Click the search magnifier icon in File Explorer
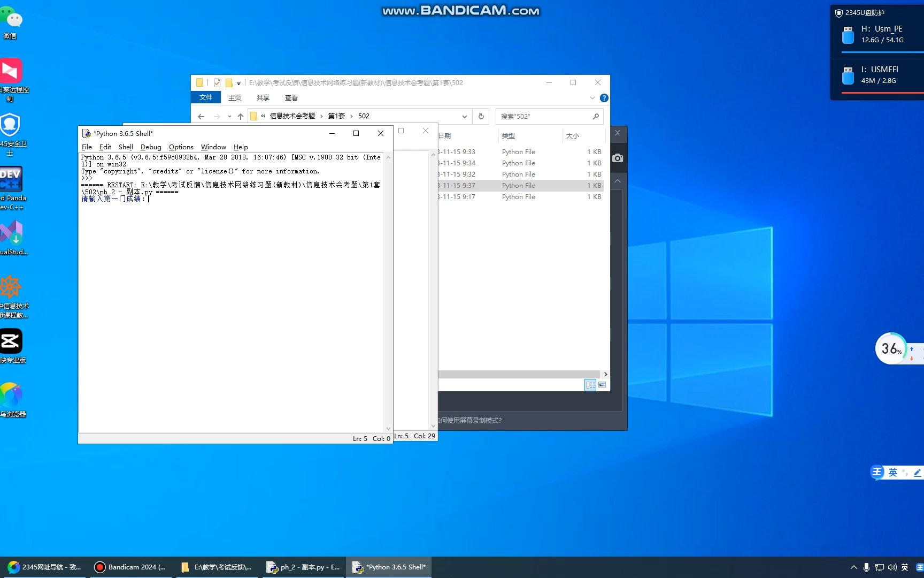 pos(596,116)
